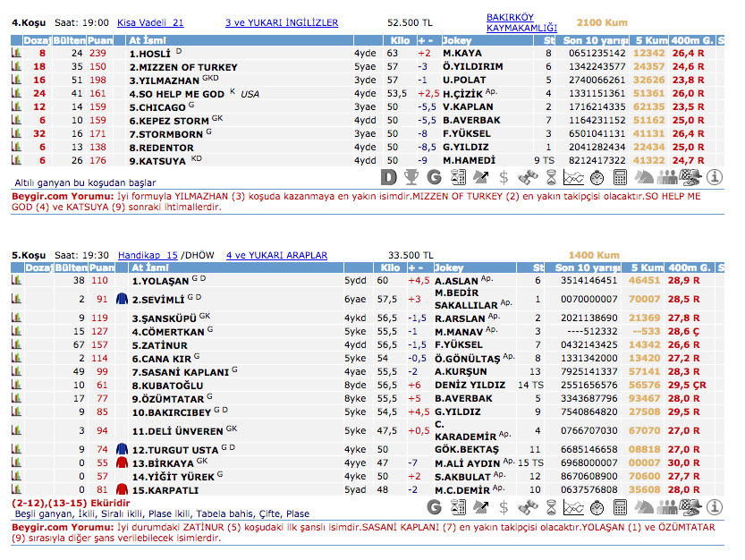The width and height of the screenshot is (745, 560).
Task: Click the dollar sign icon under race 5
Action: pos(504,506)
